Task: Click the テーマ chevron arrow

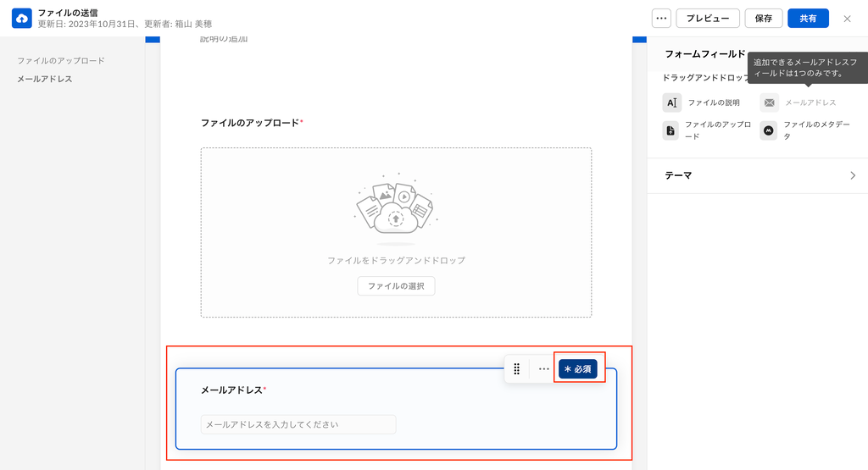Action: point(852,175)
